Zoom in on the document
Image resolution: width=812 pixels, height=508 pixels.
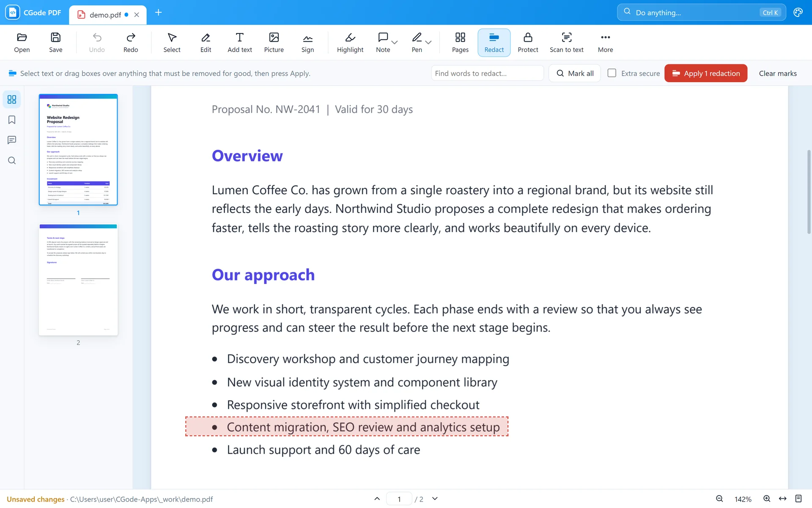coord(767,499)
